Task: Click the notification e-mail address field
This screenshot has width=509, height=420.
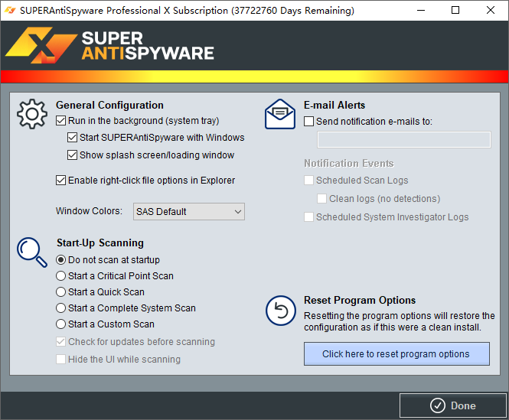Action: 404,139
